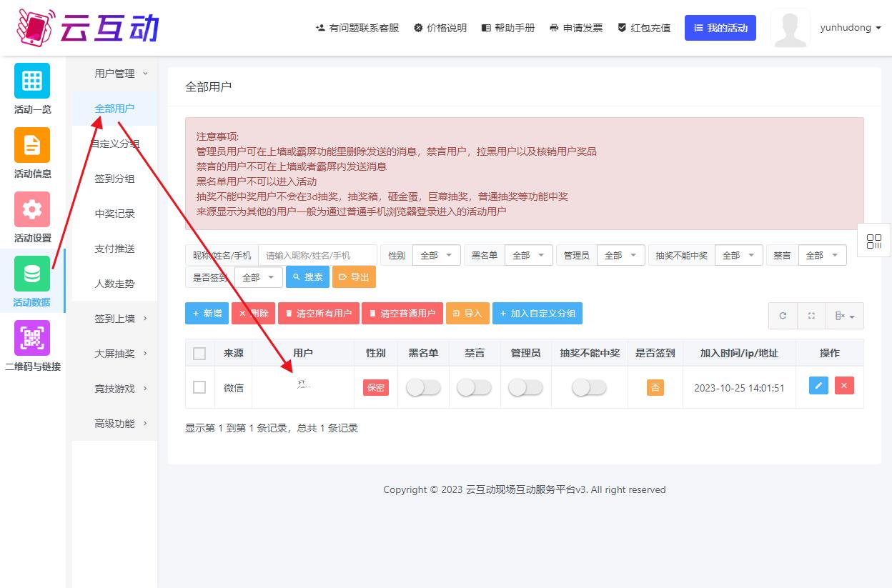Image resolution: width=892 pixels, height=588 pixels.
Task: Open the 活动一览 grid icon
Action: click(x=32, y=81)
